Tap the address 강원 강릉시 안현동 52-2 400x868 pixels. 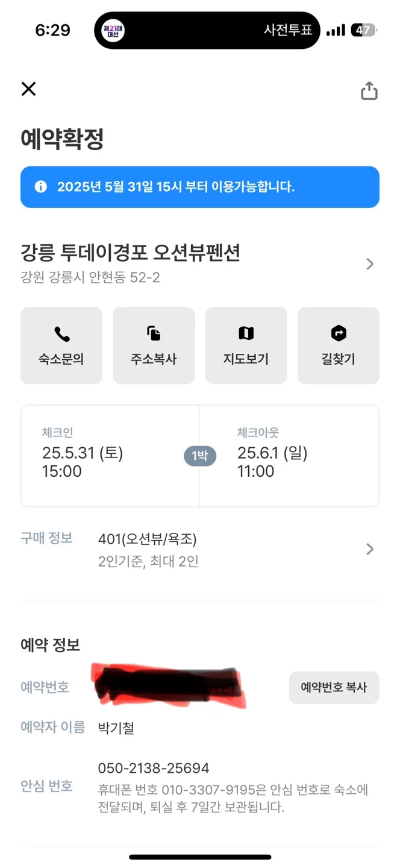(x=90, y=278)
